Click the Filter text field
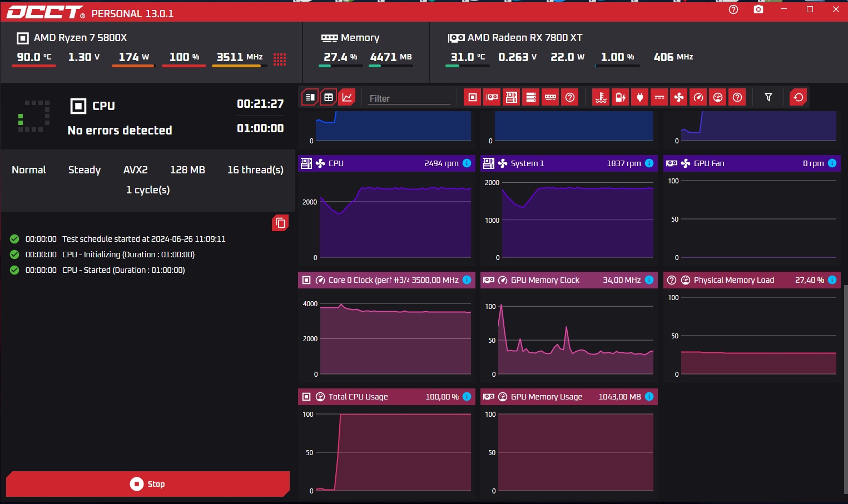Image resolution: width=848 pixels, height=504 pixels. click(x=409, y=98)
